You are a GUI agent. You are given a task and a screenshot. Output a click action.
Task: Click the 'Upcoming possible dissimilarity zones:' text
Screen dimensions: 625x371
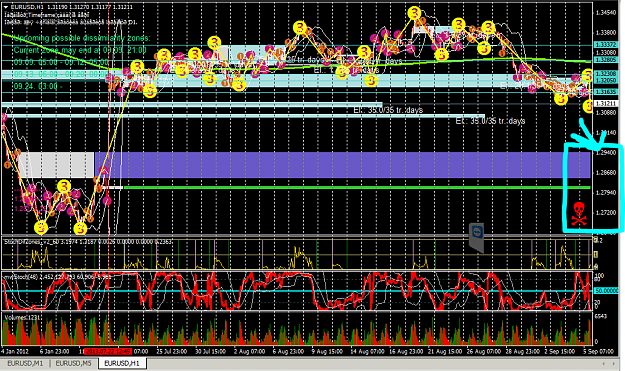82,38
